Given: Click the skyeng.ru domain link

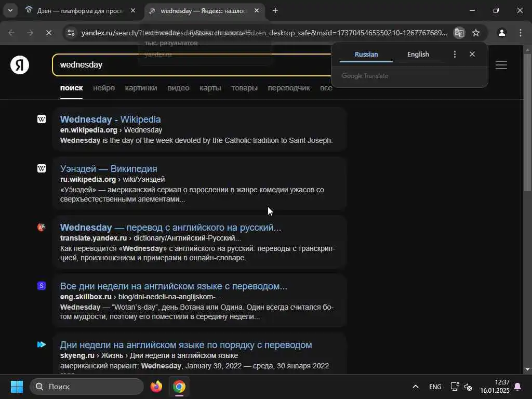Looking at the screenshot, I should point(77,355).
